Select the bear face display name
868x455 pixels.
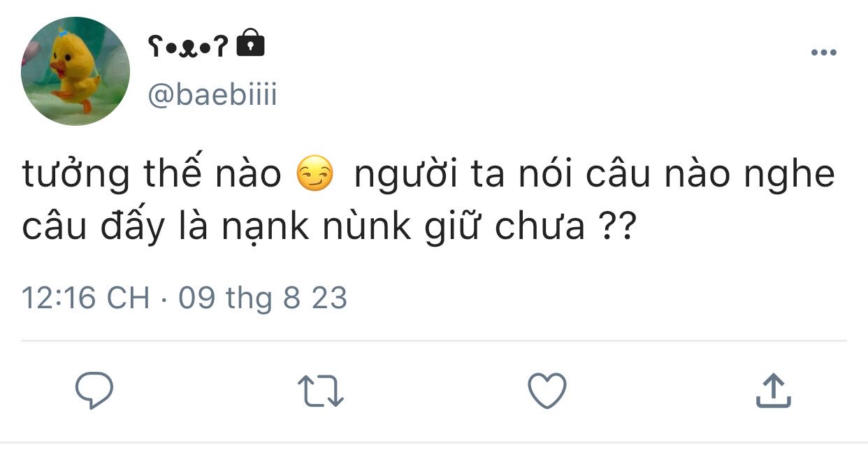point(188,46)
